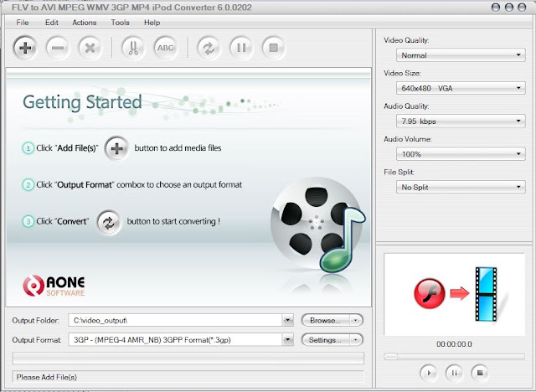The width and height of the screenshot is (536, 392).
Task: Click the "File Split:" label
Action: [399, 172]
